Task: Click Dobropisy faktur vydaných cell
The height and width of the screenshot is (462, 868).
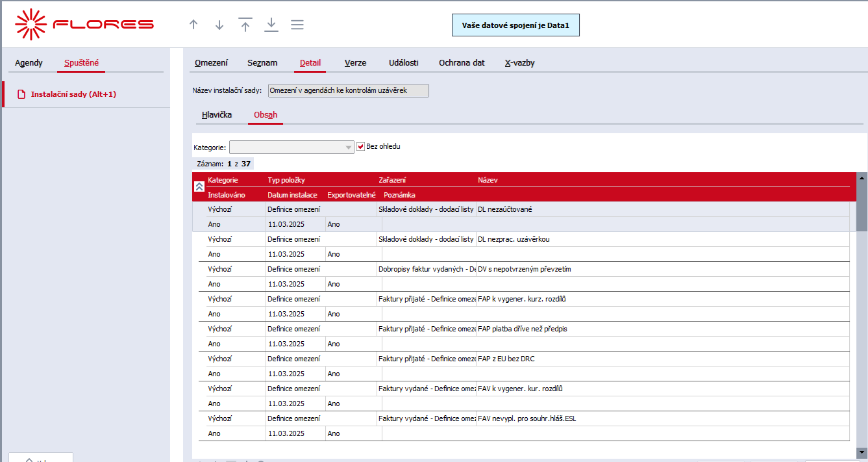Action: (426, 269)
